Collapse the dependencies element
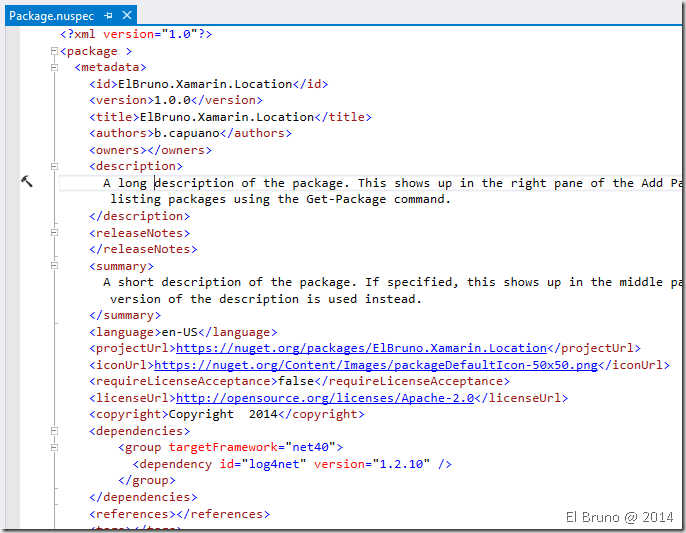Viewport: 686px width, 533px height. click(x=54, y=431)
